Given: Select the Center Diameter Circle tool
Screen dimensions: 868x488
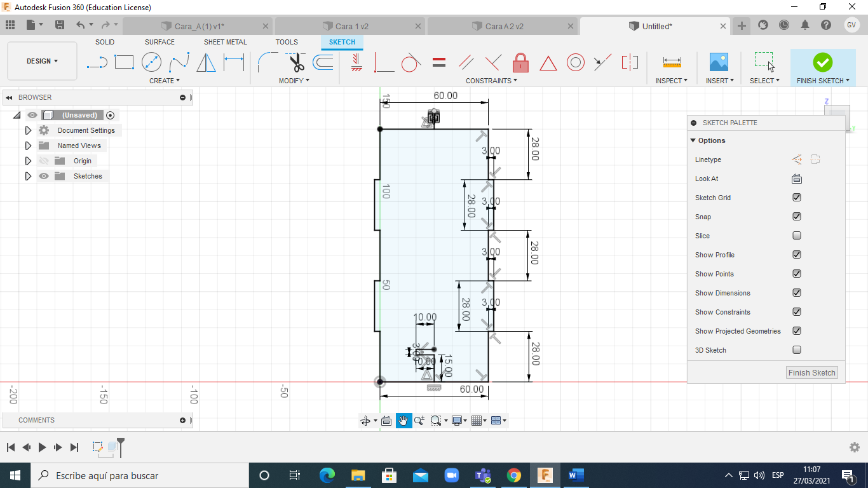Looking at the screenshot, I should [151, 62].
